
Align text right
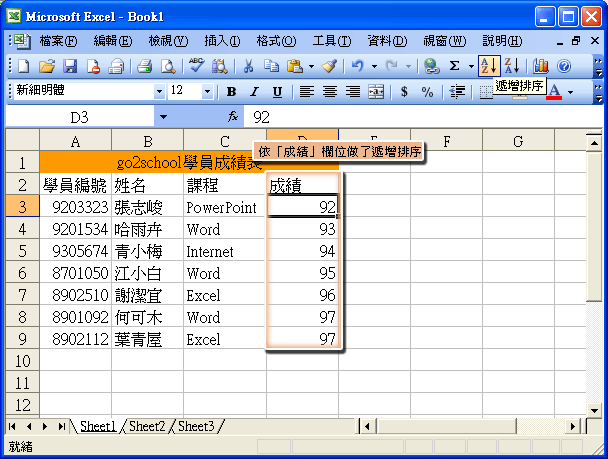click(352, 92)
